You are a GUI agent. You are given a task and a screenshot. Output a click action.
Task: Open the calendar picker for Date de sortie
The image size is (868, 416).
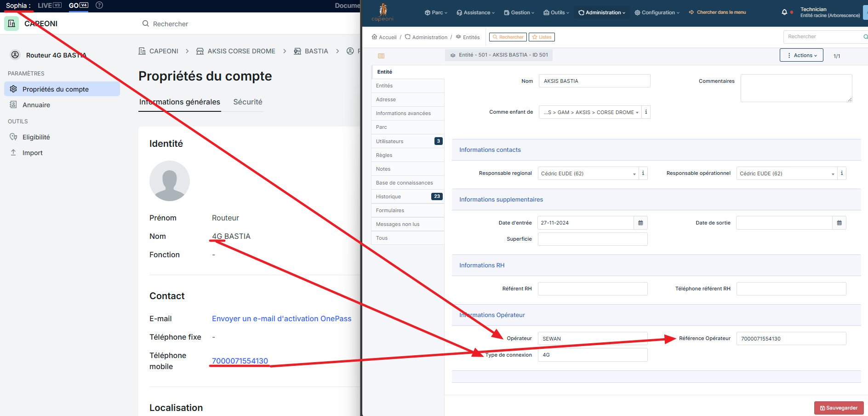pos(839,223)
